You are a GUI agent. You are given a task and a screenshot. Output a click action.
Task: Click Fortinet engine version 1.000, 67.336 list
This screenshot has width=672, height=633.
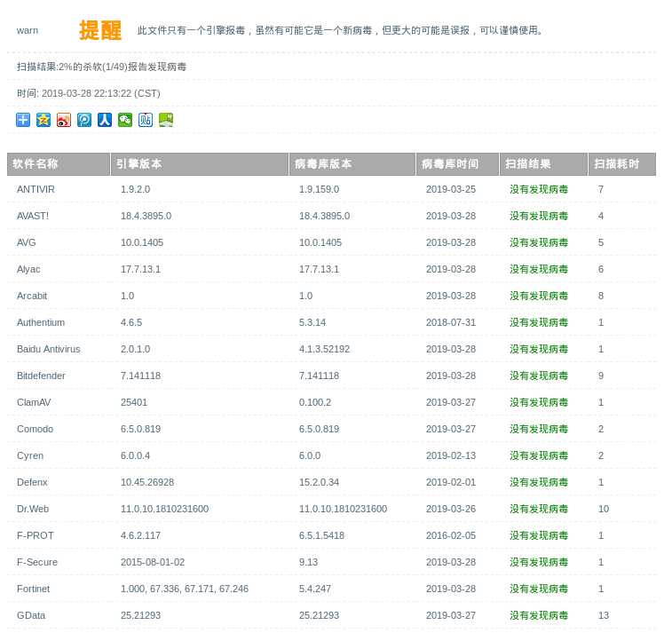(185, 588)
